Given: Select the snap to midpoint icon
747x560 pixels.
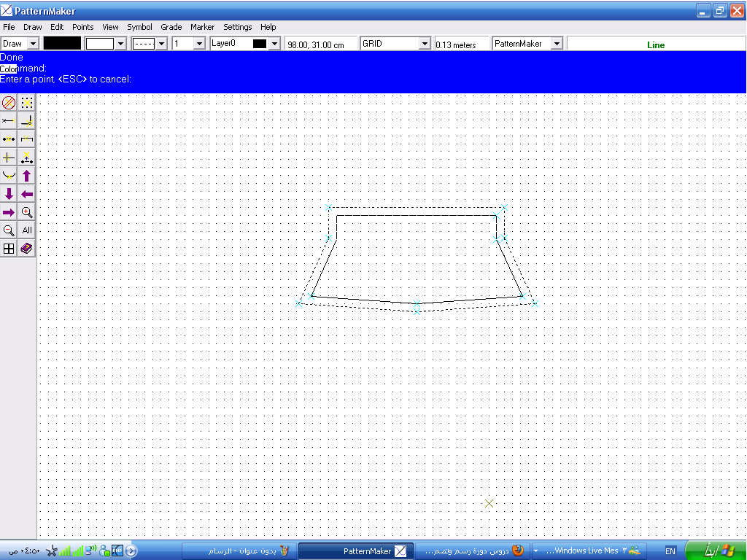Looking at the screenshot, I should pos(9,139).
